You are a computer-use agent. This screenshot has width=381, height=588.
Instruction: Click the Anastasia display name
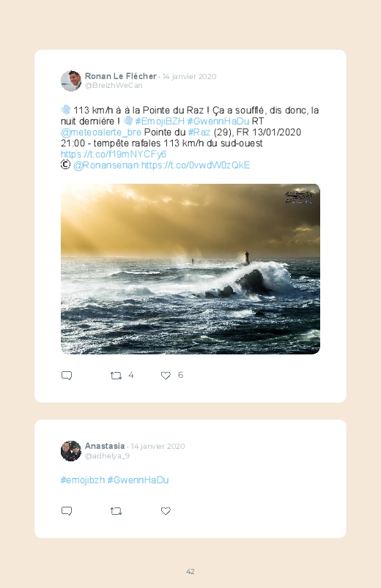click(x=105, y=446)
